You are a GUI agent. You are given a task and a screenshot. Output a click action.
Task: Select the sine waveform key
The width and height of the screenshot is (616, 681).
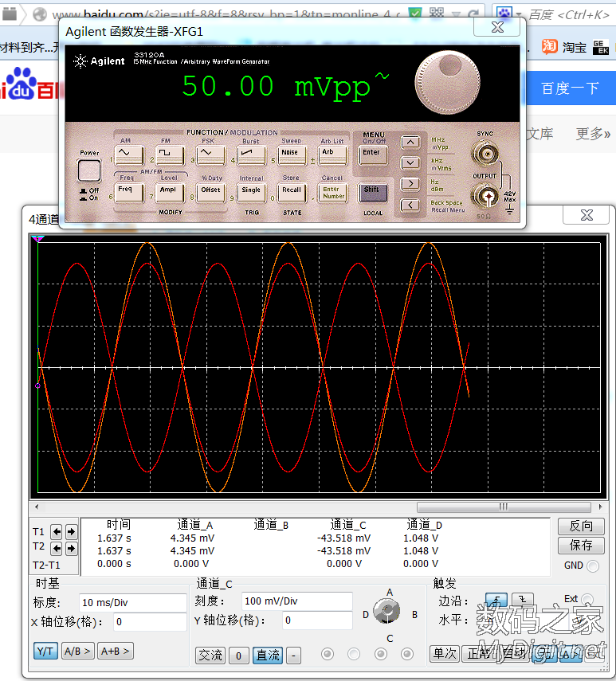click(x=129, y=155)
